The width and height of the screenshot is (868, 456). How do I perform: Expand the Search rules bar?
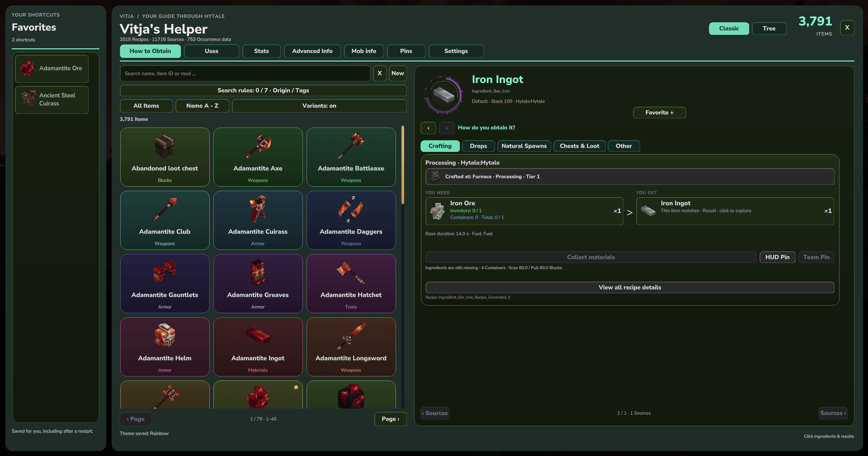click(263, 90)
